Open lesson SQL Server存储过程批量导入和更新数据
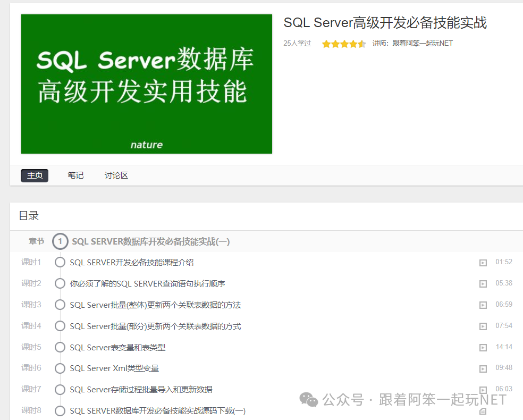Image resolution: width=523 pixels, height=420 pixels. (x=141, y=390)
